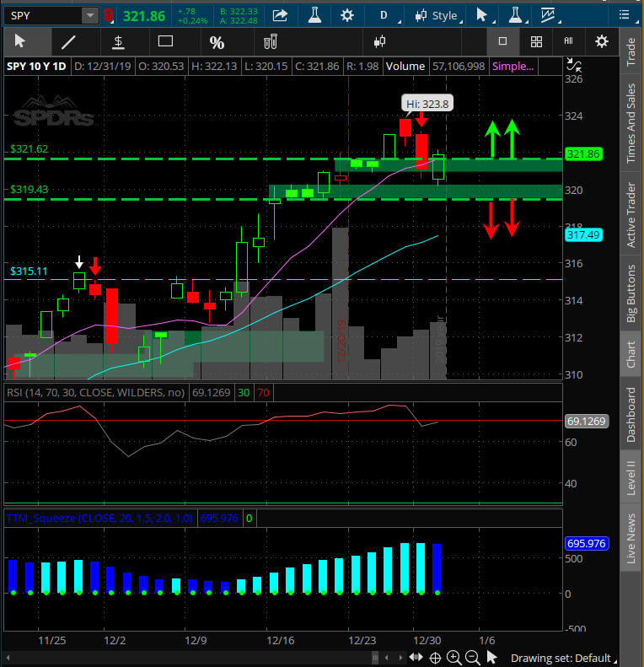Open the Trade side tab
The image size is (644, 667).
click(x=631, y=52)
